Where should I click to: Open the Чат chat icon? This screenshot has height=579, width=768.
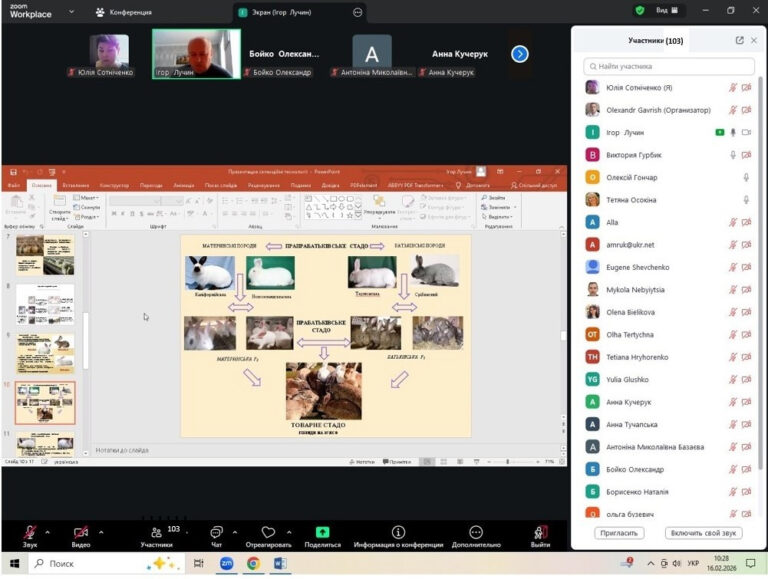[x=216, y=532]
